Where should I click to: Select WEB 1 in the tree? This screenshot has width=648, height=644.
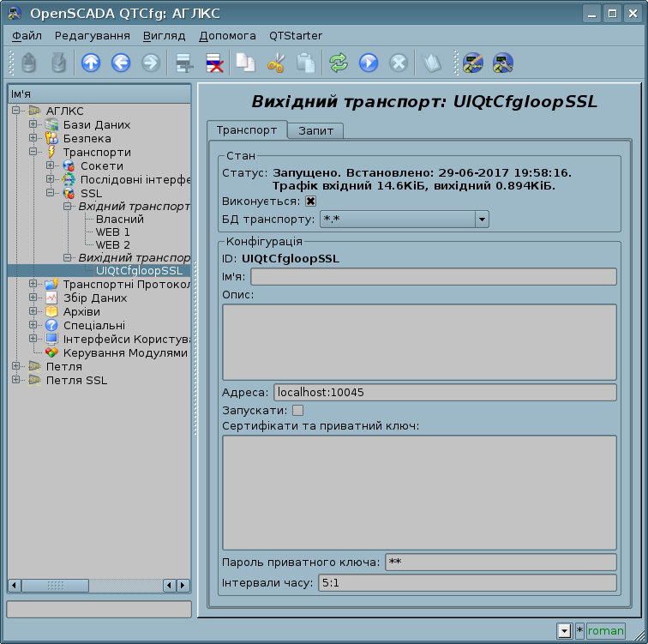pyautogui.click(x=112, y=232)
